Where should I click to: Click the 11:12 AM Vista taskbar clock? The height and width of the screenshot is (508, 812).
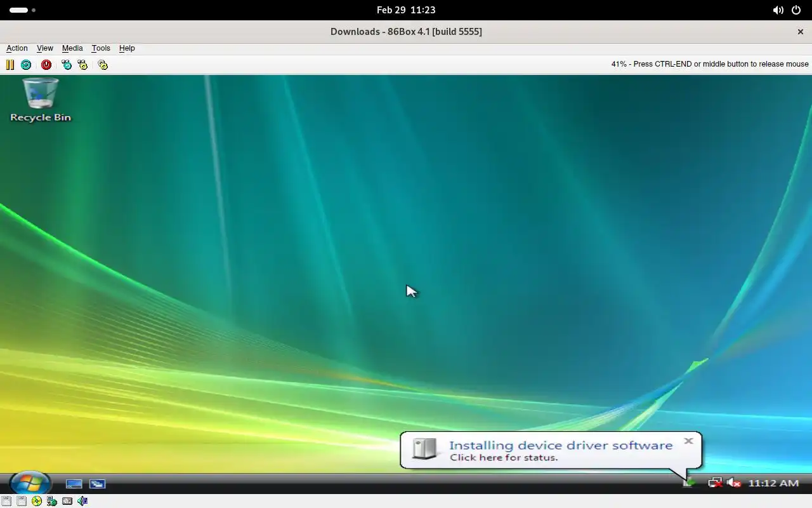(x=773, y=483)
